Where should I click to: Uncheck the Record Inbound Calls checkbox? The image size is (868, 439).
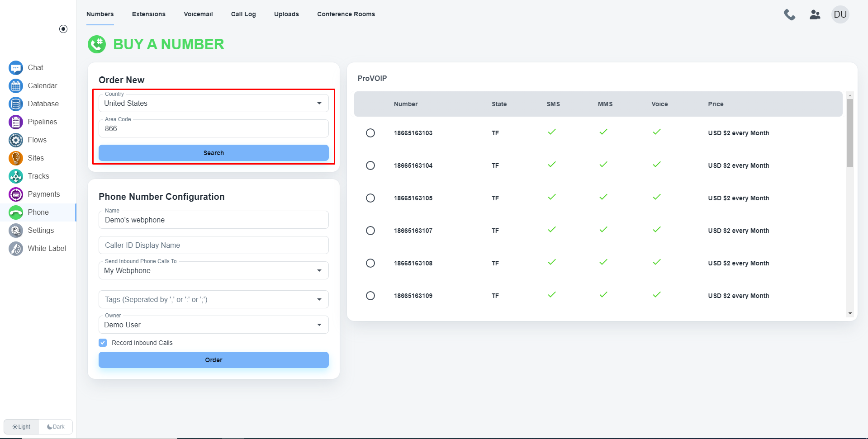(103, 343)
